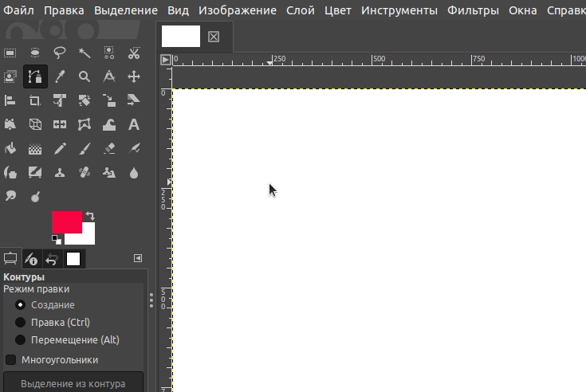Open the Файл menu

point(18,10)
